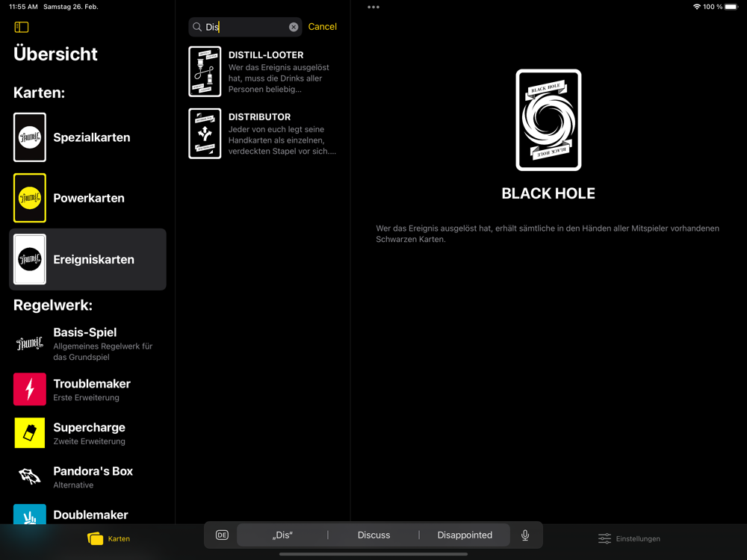
Task: Tap the DE keyboard language icon
Action: (x=222, y=535)
